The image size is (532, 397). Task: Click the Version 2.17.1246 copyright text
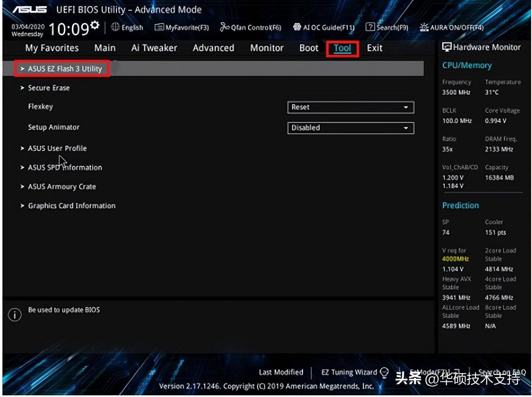pos(266,386)
